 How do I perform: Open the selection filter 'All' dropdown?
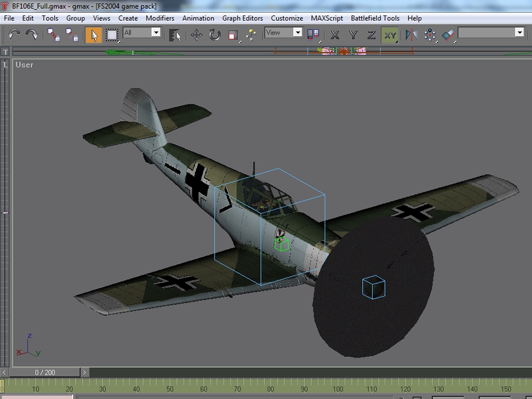coord(156,32)
